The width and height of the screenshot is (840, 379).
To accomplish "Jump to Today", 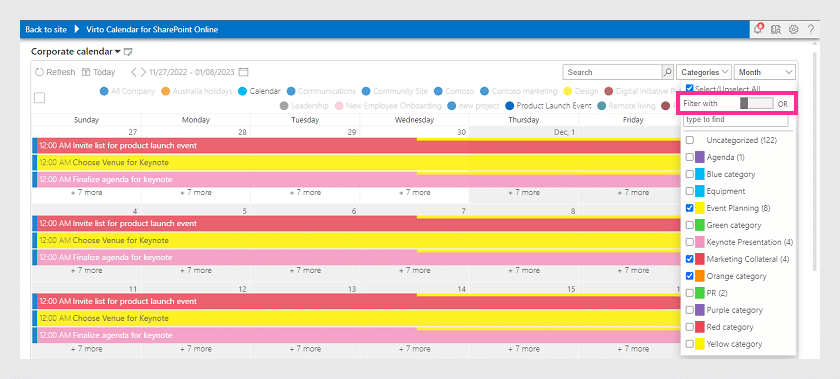I will coord(99,72).
